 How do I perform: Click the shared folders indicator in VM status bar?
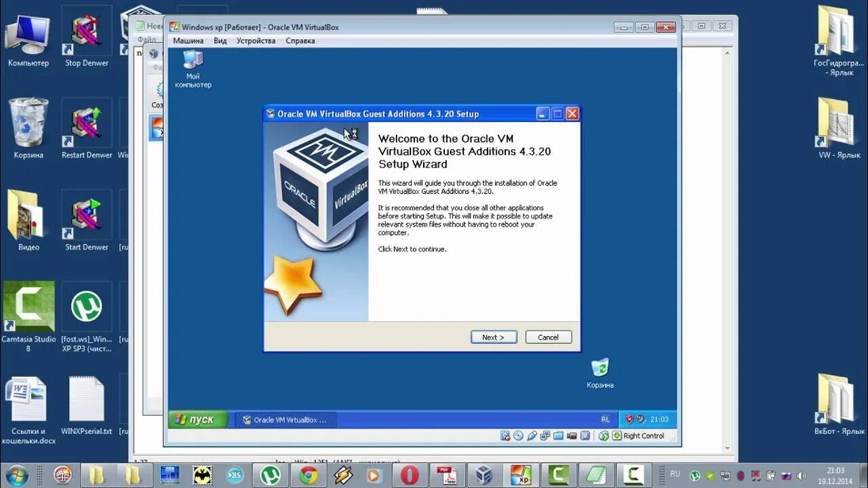click(559, 436)
